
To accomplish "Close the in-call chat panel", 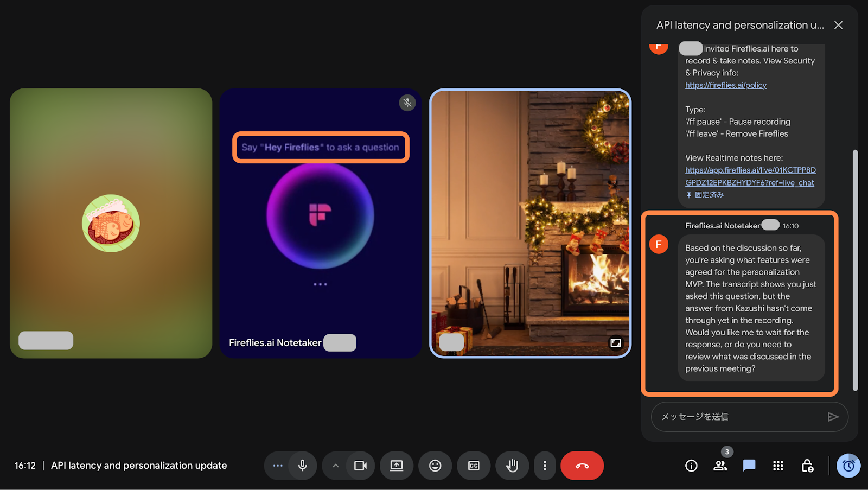I will [x=838, y=25].
